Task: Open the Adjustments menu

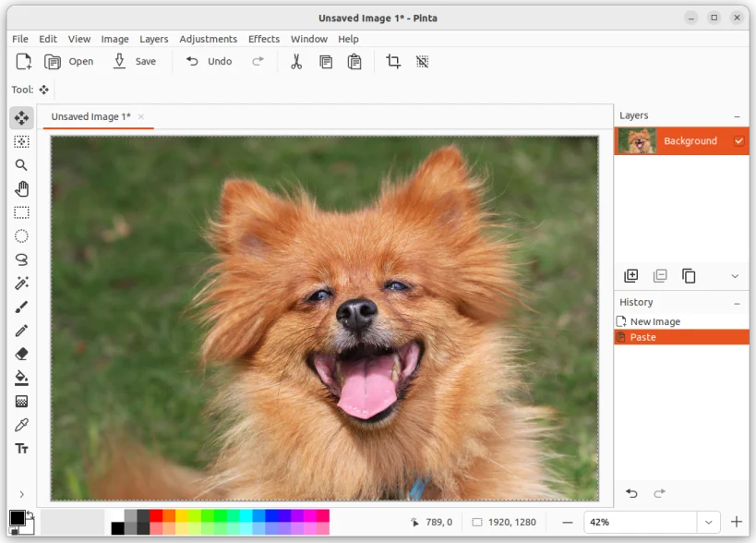Action: pyautogui.click(x=208, y=39)
